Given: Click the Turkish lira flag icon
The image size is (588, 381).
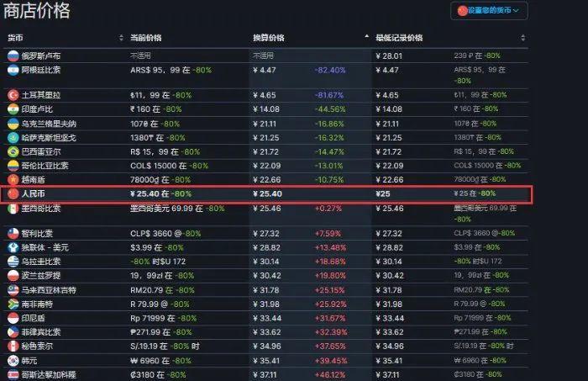Looking at the screenshot, I should [x=13, y=95].
